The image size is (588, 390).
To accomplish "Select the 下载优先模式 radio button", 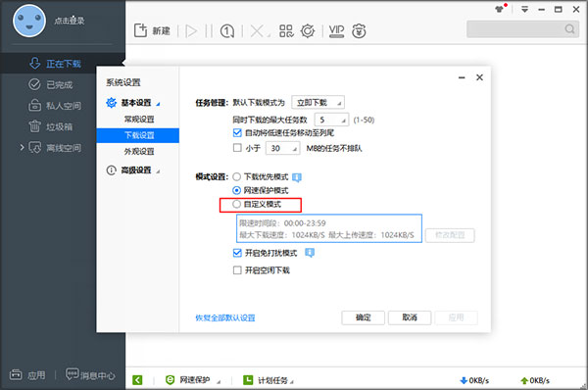I will [236, 176].
